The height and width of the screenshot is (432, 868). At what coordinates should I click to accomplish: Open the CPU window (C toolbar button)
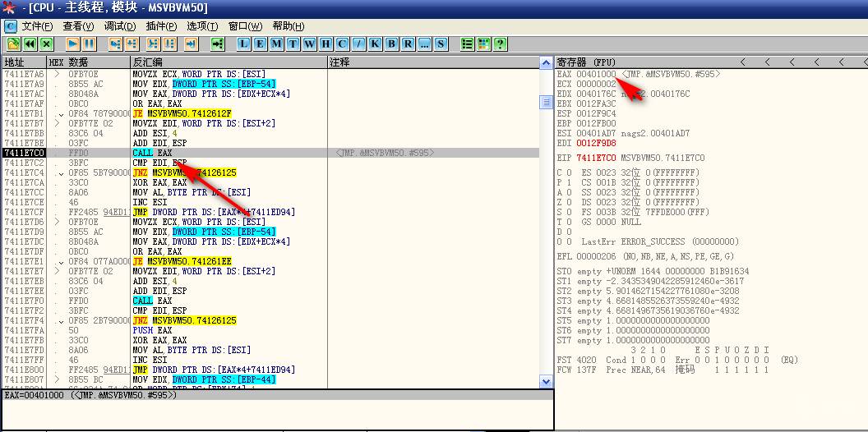click(x=342, y=44)
